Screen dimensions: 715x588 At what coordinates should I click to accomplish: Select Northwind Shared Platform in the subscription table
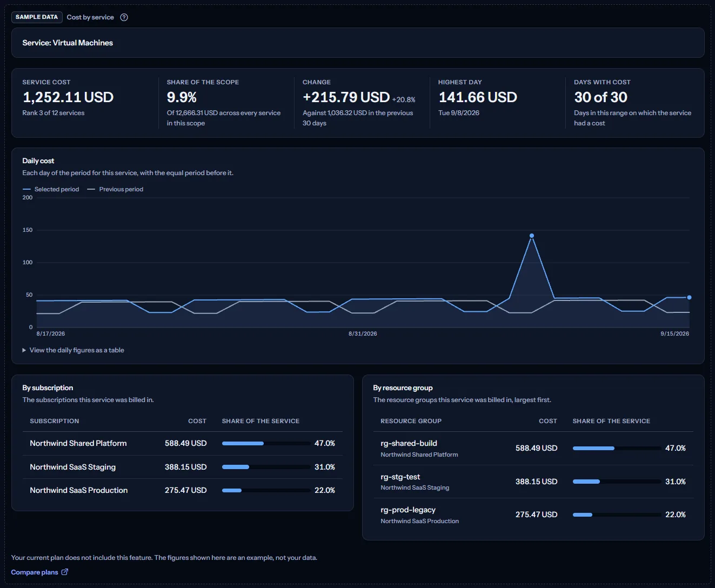[x=78, y=443]
